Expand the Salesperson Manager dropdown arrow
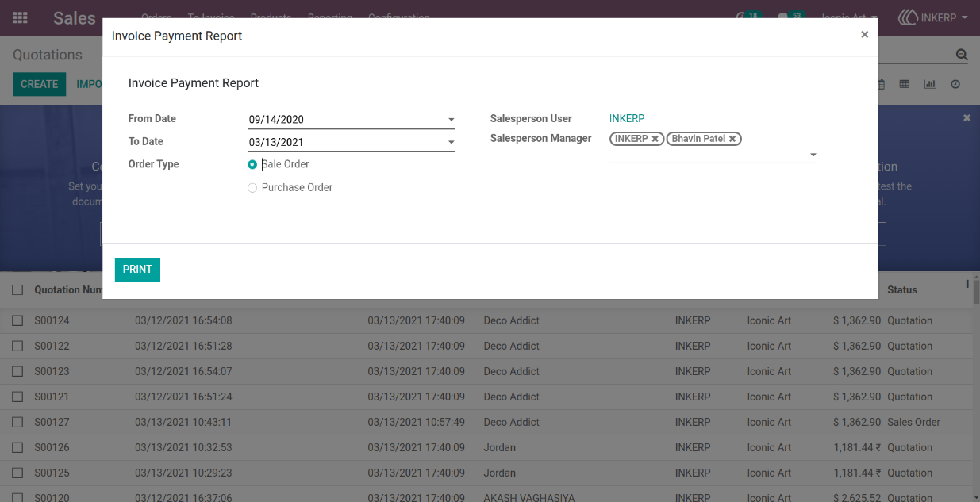Image resolution: width=980 pixels, height=502 pixels. coord(813,155)
